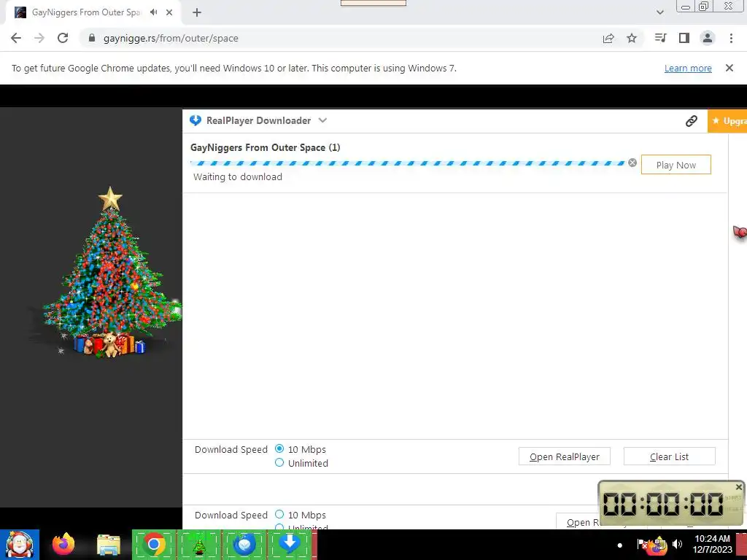Click the chain link icon in downloader
This screenshot has width=747, height=560.
click(x=692, y=121)
